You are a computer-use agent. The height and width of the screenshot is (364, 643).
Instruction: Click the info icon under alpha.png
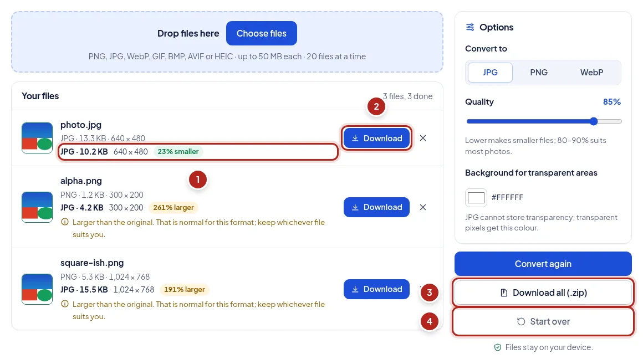tap(65, 222)
